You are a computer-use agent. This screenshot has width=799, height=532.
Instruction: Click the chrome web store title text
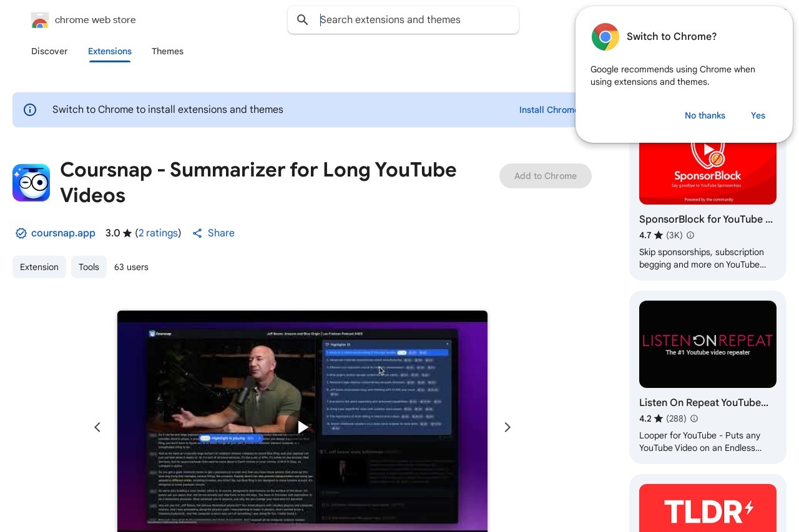[96, 20]
